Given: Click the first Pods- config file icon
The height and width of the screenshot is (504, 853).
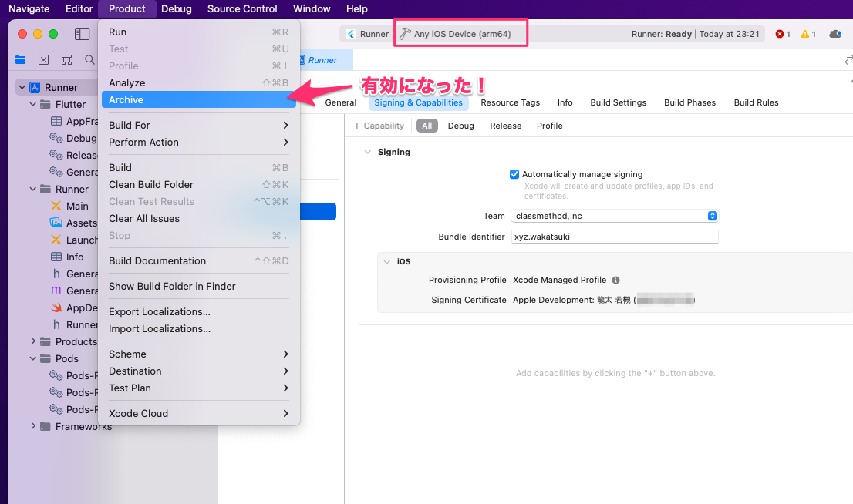Looking at the screenshot, I should [x=56, y=375].
